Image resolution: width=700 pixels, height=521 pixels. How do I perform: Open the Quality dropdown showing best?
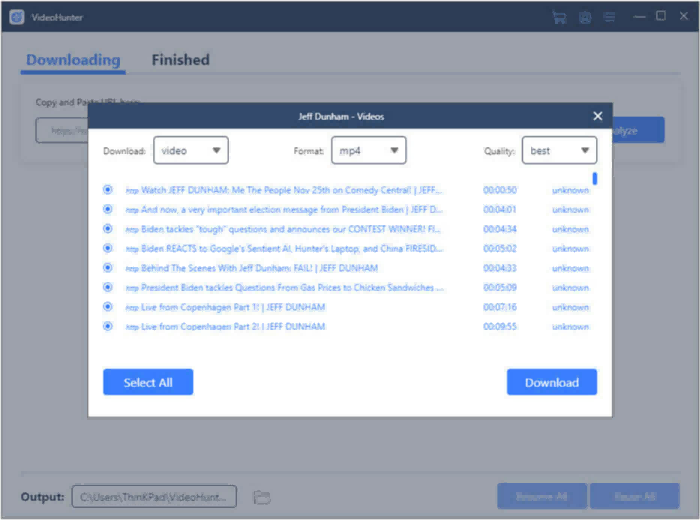pos(559,150)
